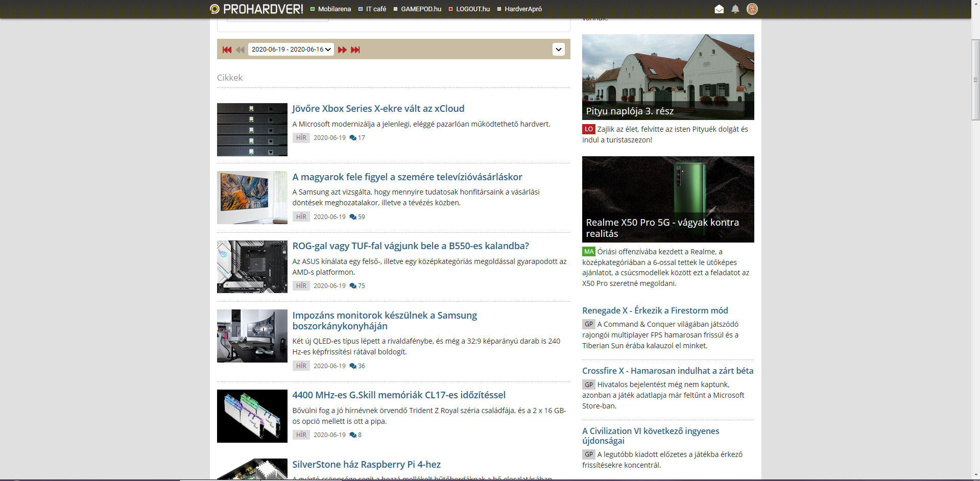980x481 pixels.
Task: Open the G.Skill Trident Z Royal RAM thumbnail
Action: tap(252, 416)
